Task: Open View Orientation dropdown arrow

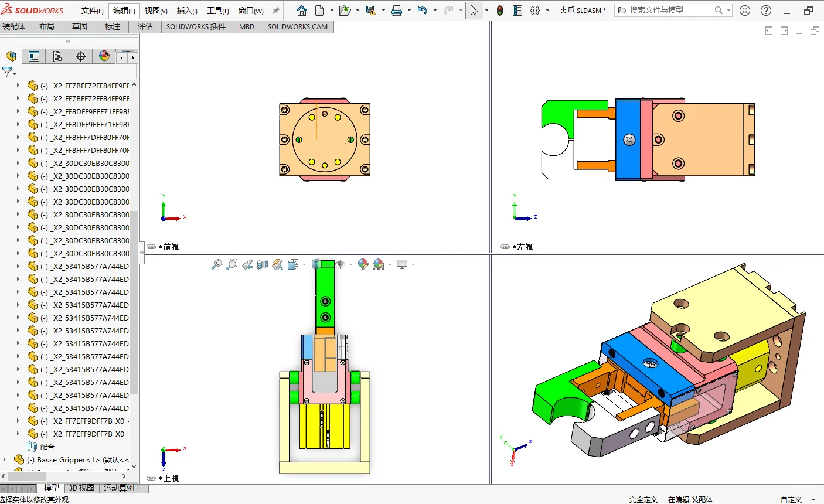Action: (304, 265)
